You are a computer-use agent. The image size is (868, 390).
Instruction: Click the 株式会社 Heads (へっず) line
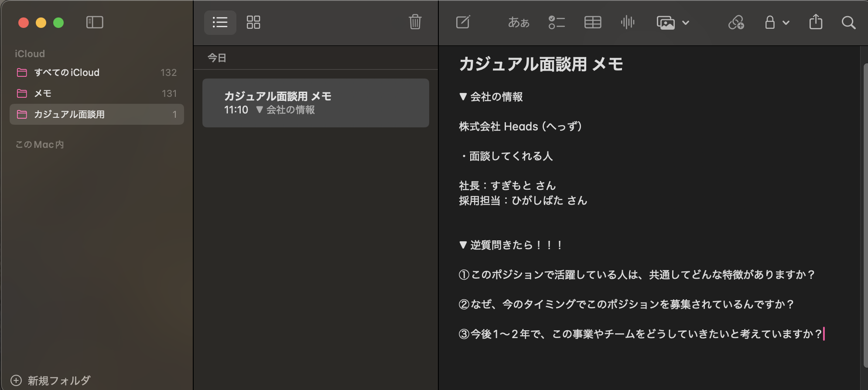(x=520, y=127)
